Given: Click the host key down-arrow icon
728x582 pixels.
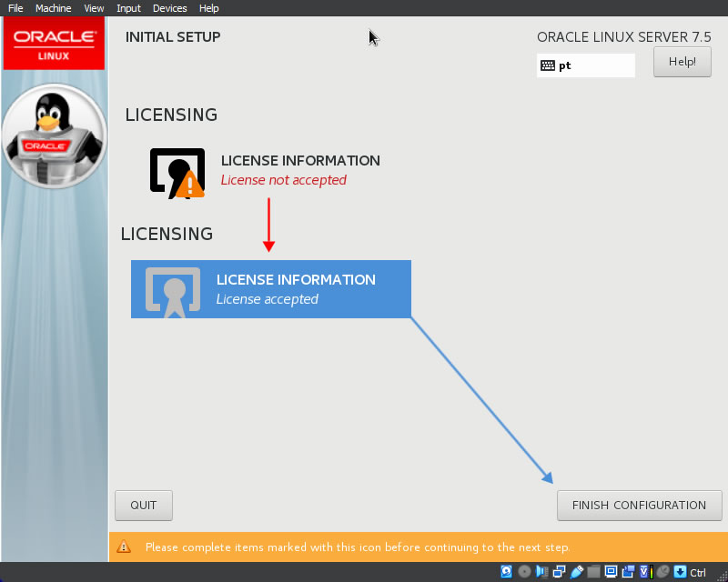Looking at the screenshot, I should click(x=680, y=572).
